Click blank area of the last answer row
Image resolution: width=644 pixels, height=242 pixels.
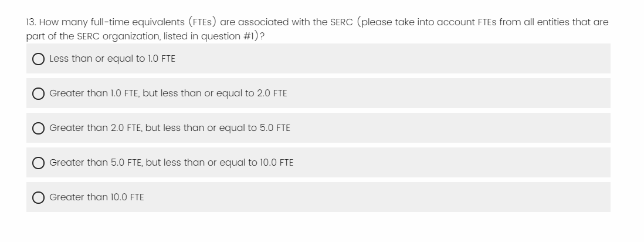pyautogui.click(x=411, y=197)
